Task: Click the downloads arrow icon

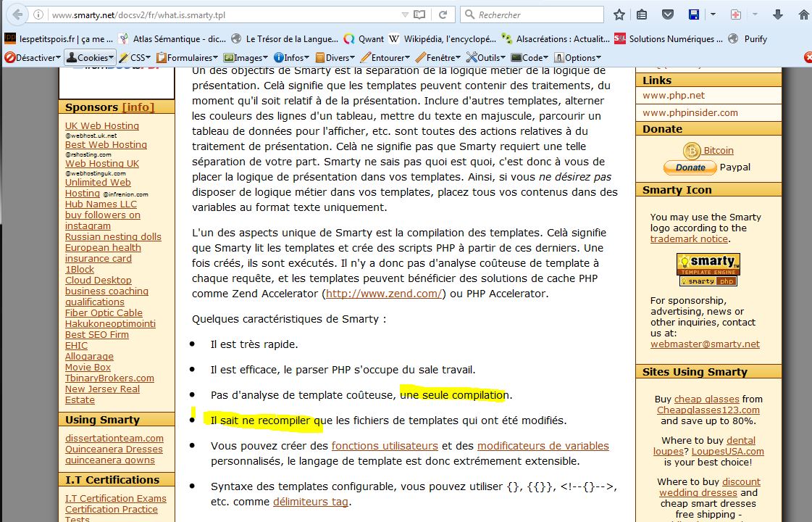Action: [778, 14]
